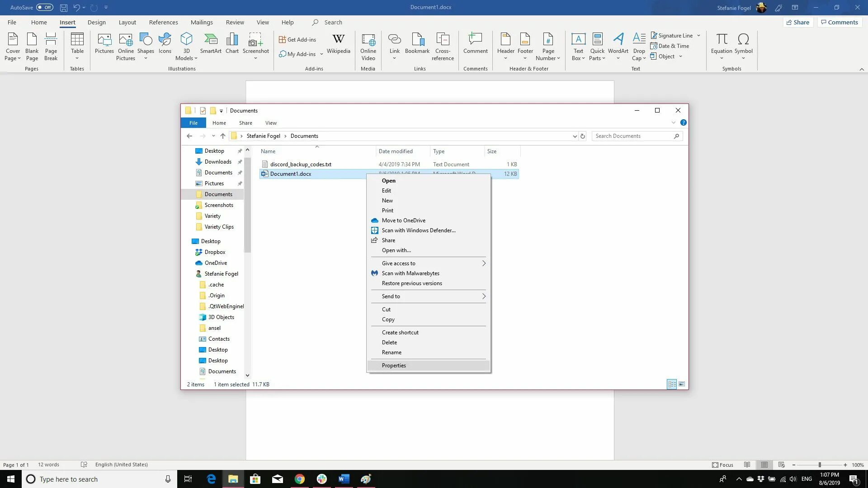Insert an Online Video

368,46
